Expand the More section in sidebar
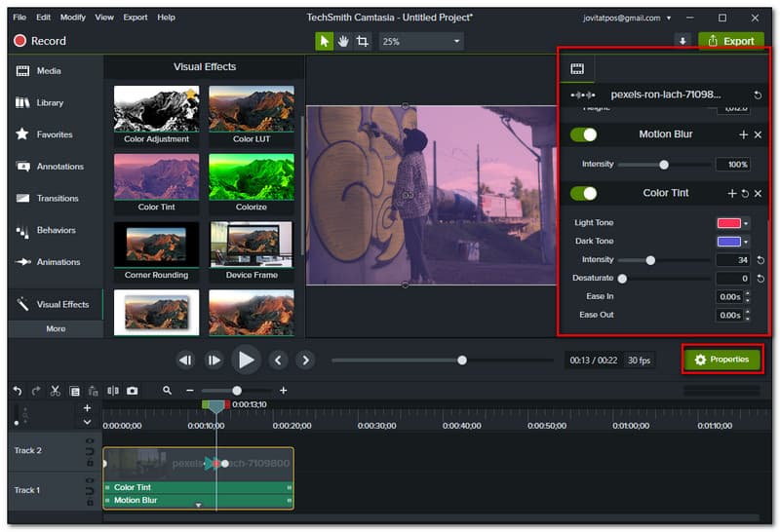The image size is (780, 532). pos(56,328)
